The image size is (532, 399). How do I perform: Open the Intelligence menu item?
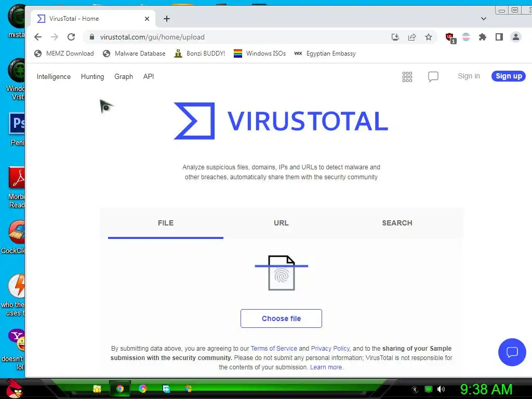click(x=54, y=77)
